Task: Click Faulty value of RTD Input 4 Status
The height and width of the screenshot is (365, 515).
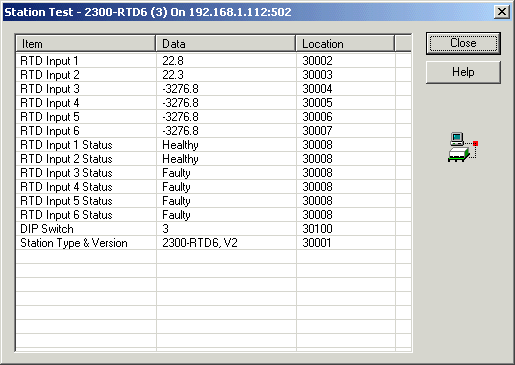Action: [176, 187]
